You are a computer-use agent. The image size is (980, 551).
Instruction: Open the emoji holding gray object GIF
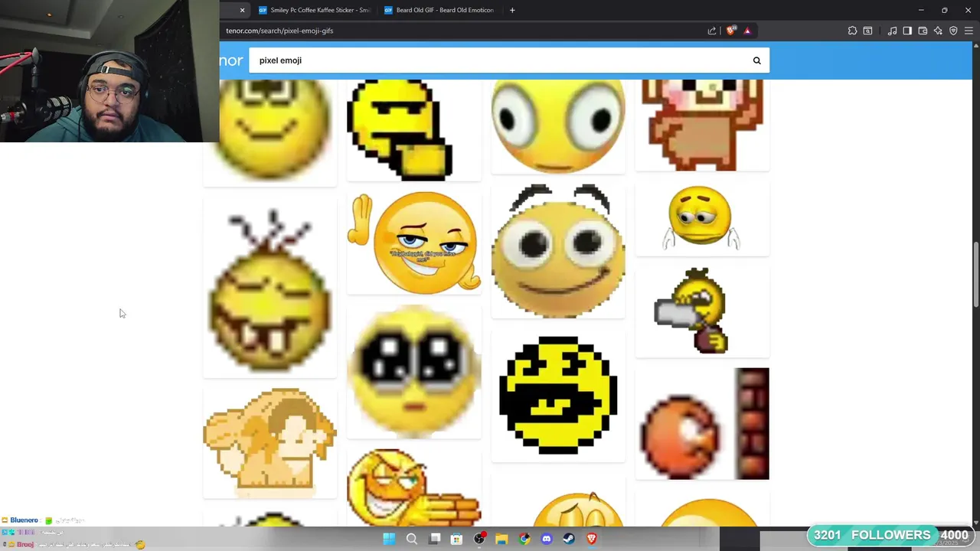pyautogui.click(x=702, y=311)
